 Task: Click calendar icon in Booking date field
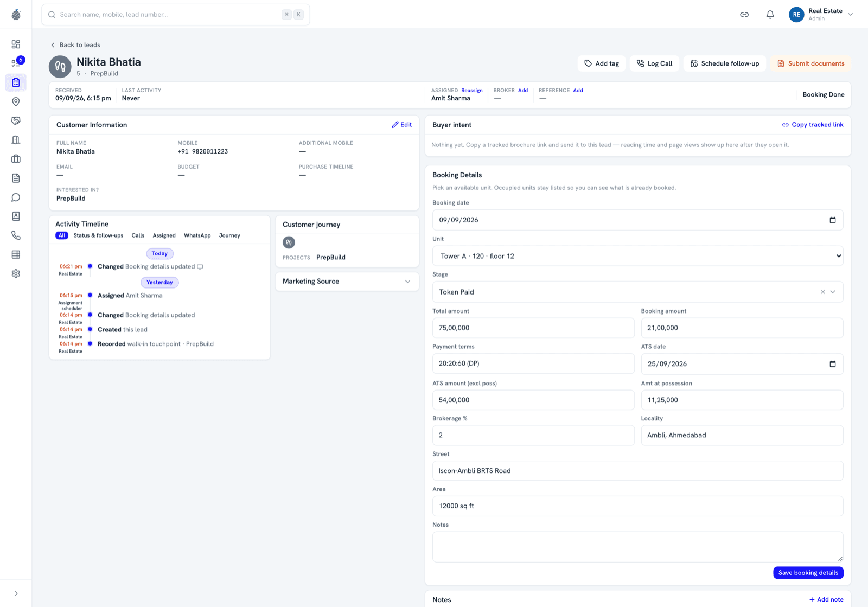(x=833, y=220)
